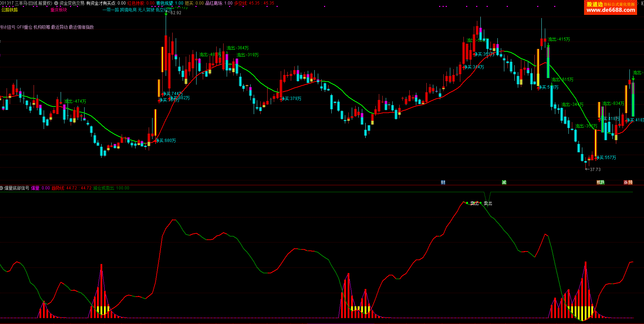This screenshot has height=324, width=644.
Task: Click the 趋势线 value in lower panel header
Action: pos(72,188)
